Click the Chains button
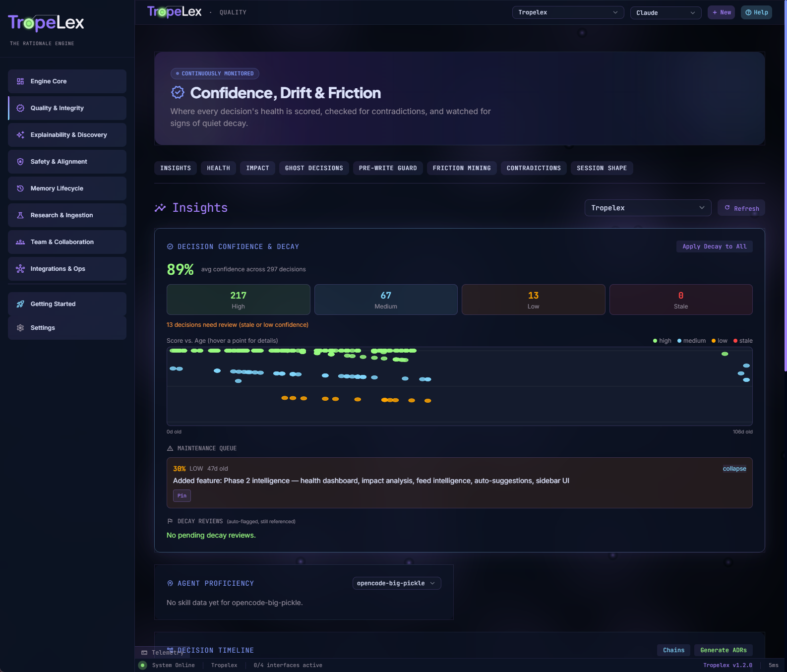Image resolution: width=787 pixels, height=672 pixels. click(673, 650)
